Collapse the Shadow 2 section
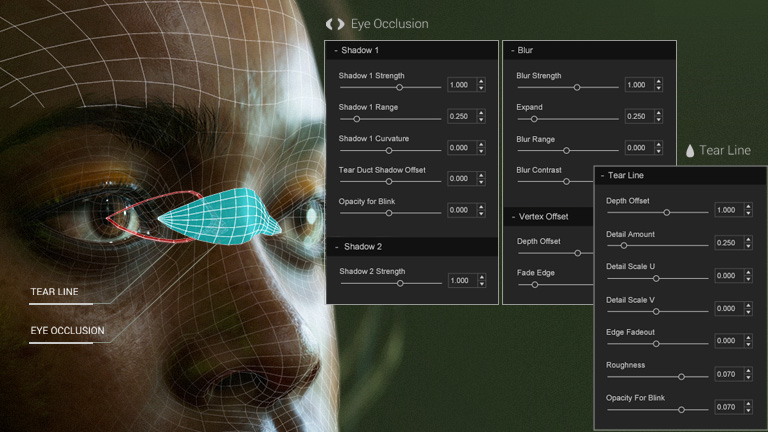 click(x=335, y=247)
